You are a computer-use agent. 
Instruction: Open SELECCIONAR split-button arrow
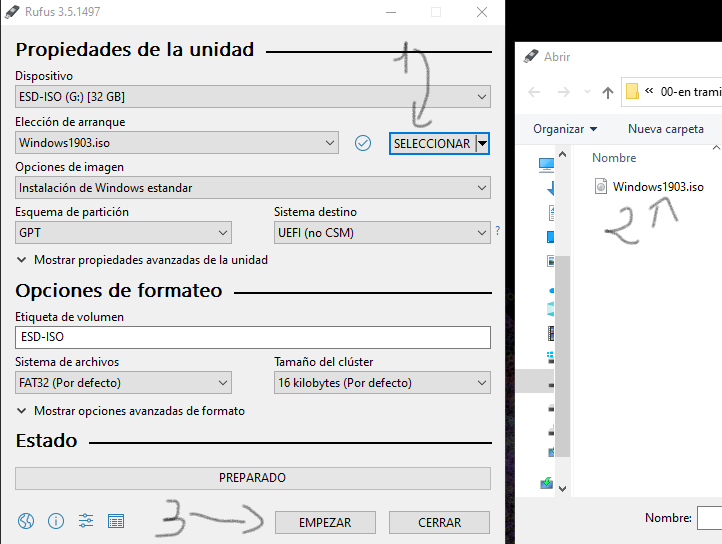click(482, 143)
